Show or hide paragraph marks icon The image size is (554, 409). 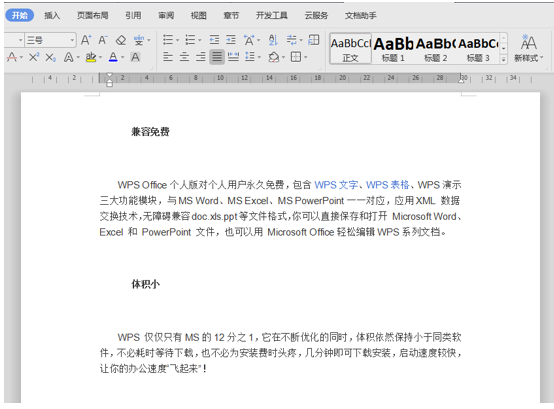(291, 40)
